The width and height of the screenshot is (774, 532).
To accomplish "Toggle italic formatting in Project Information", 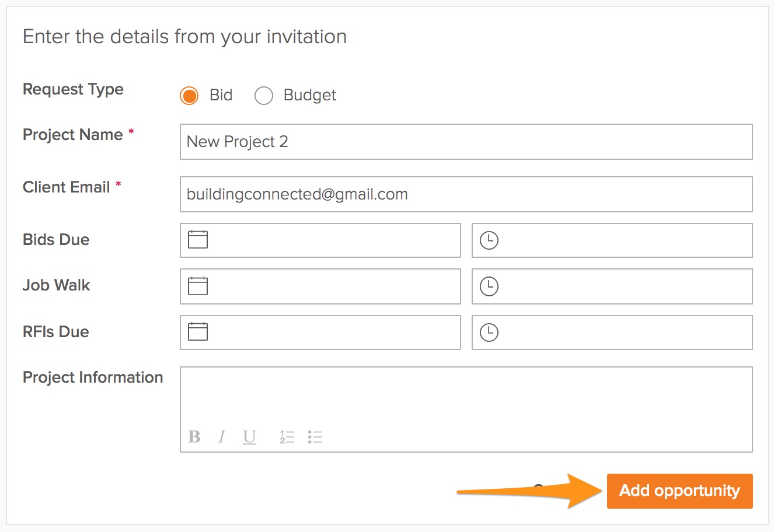I will pos(222,436).
